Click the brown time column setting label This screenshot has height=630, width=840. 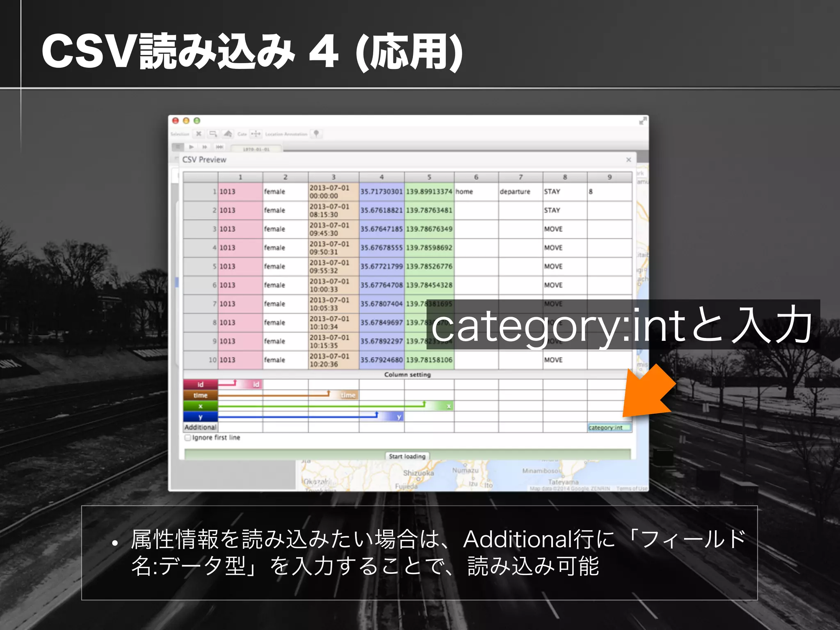tap(200, 395)
